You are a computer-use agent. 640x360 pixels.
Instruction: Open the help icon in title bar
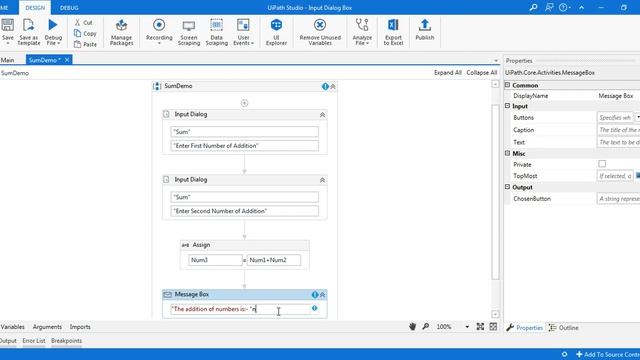564,7
